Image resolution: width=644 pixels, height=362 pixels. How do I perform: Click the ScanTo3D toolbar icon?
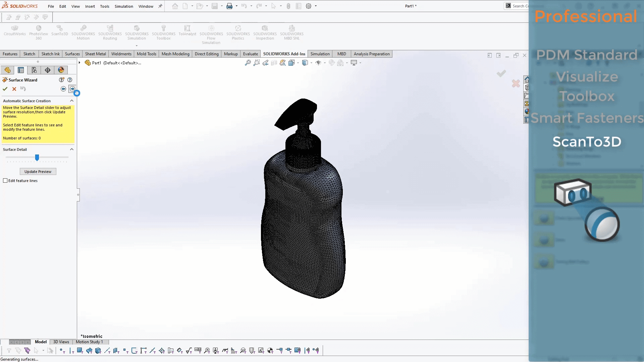coord(60,32)
